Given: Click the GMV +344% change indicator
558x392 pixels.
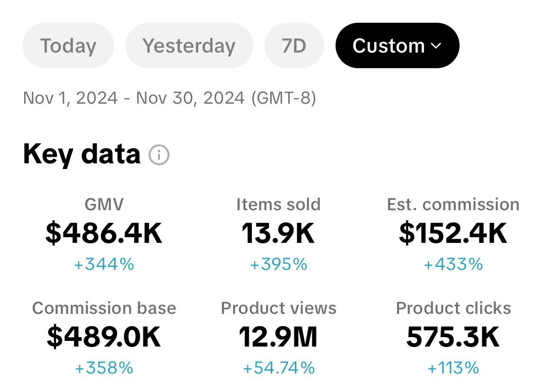Looking at the screenshot, I should [104, 264].
